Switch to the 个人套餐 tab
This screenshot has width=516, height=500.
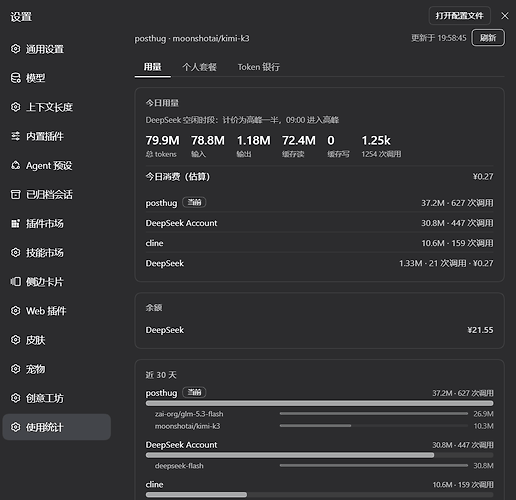[199, 67]
